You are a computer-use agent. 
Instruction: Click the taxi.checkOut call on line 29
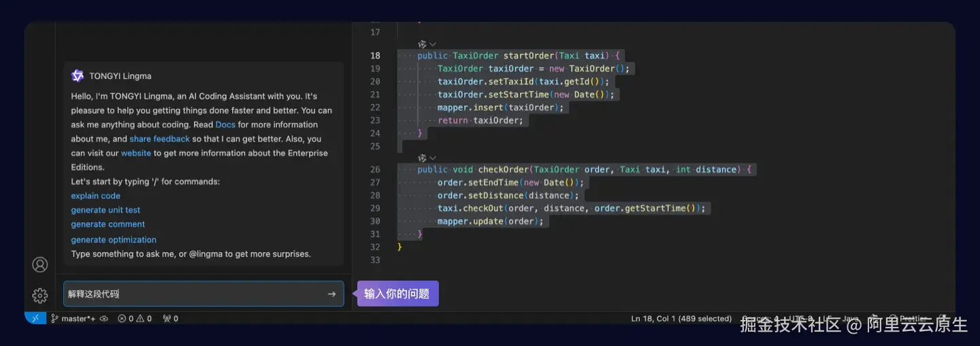pos(572,208)
